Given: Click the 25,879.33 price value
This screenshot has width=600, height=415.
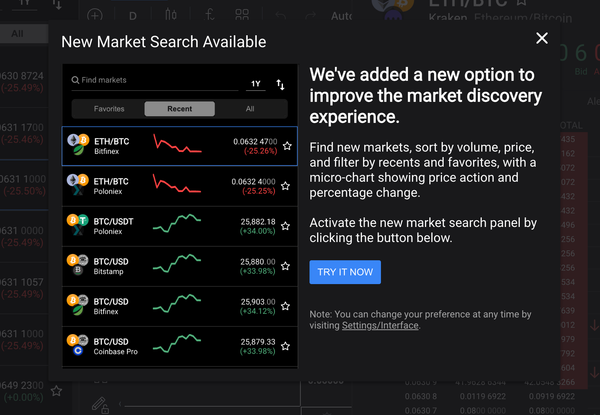Looking at the screenshot, I should (258, 342).
